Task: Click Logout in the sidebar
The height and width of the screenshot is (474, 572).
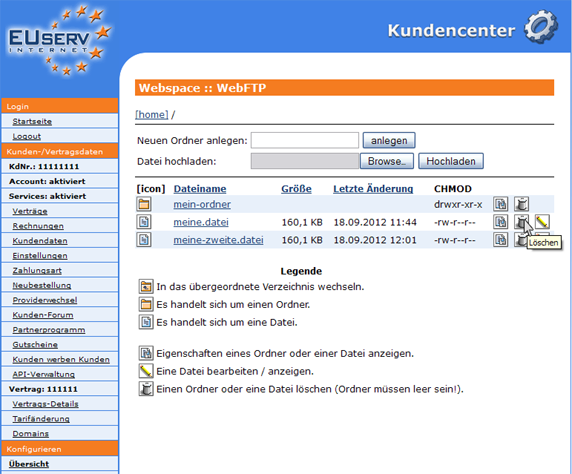Action: coord(27,136)
